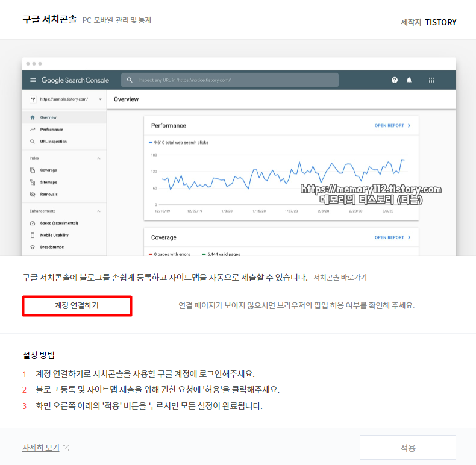Select Overview in the sidebar
Screen dimensions: 476x465
pos(64,117)
